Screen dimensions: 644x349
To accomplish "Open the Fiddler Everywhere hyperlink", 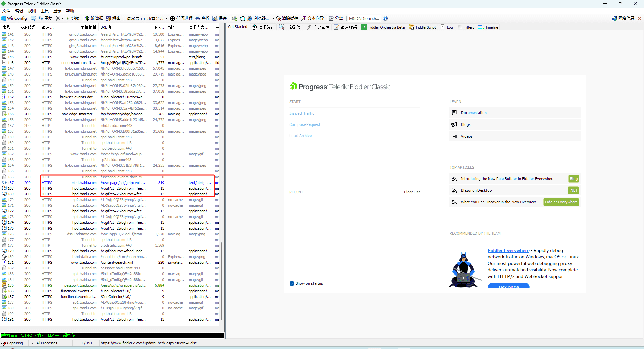I will [x=508, y=250].
